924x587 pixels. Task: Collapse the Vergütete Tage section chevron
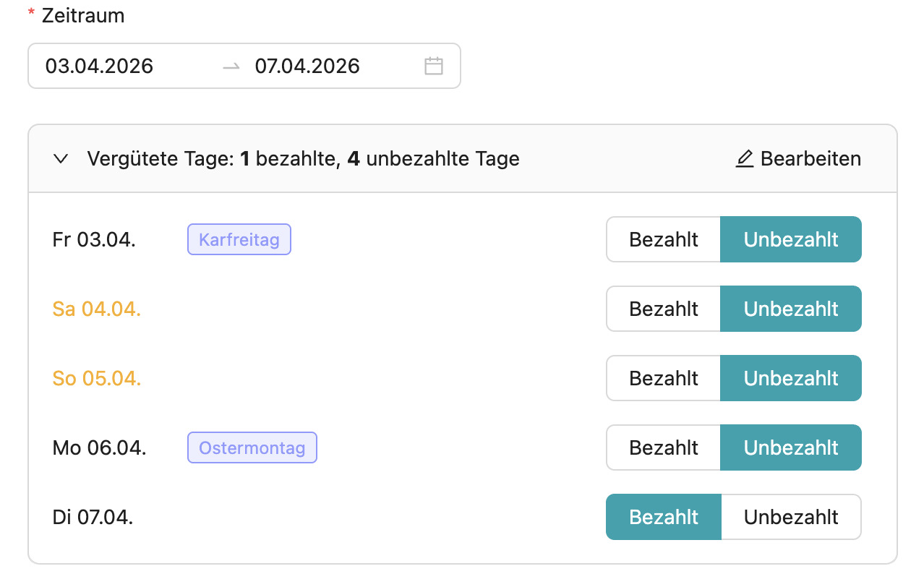61,159
